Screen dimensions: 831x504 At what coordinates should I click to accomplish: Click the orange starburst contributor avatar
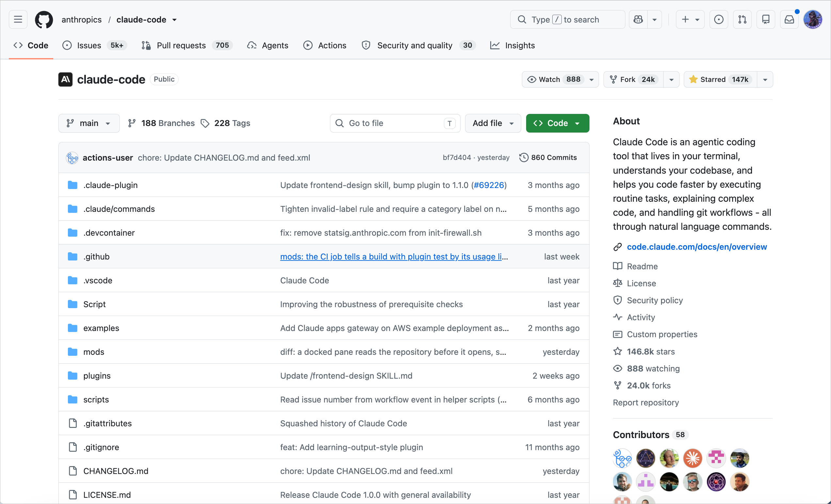(693, 458)
